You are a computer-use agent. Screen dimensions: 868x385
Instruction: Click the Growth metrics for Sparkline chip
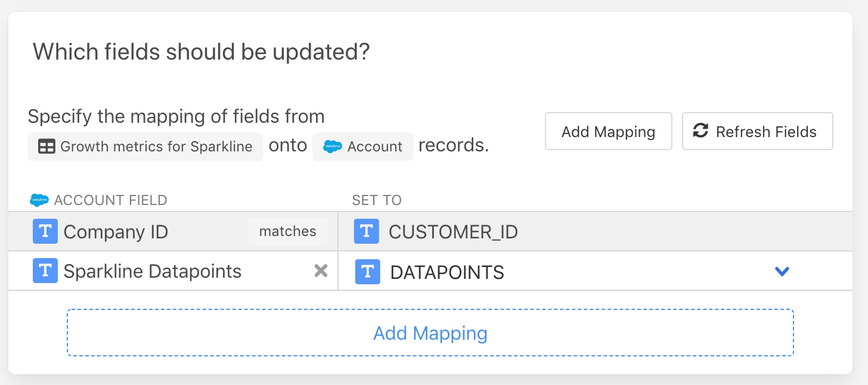pos(145,147)
